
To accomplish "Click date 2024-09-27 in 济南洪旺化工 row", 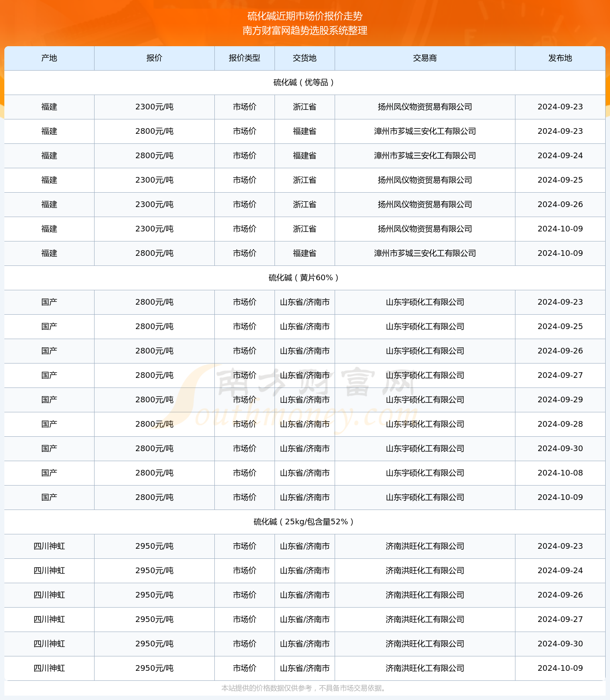I will (x=560, y=619).
